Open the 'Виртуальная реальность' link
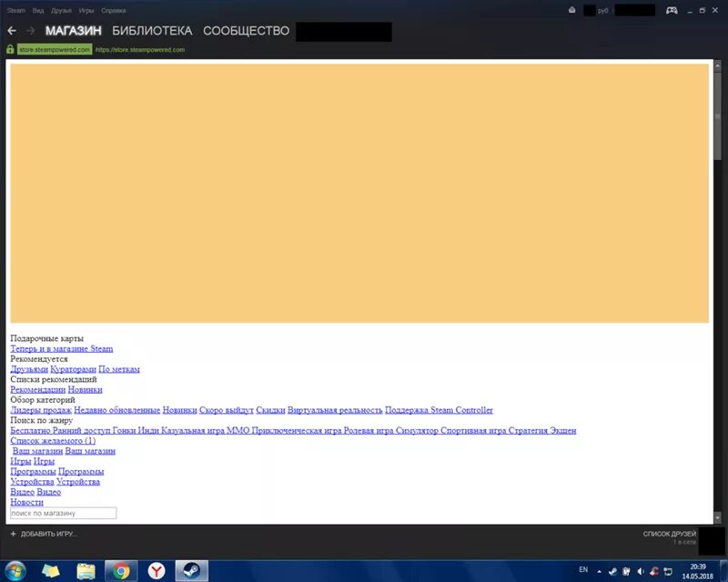This screenshot has height=582, width=728. click(x=335, y=410)
